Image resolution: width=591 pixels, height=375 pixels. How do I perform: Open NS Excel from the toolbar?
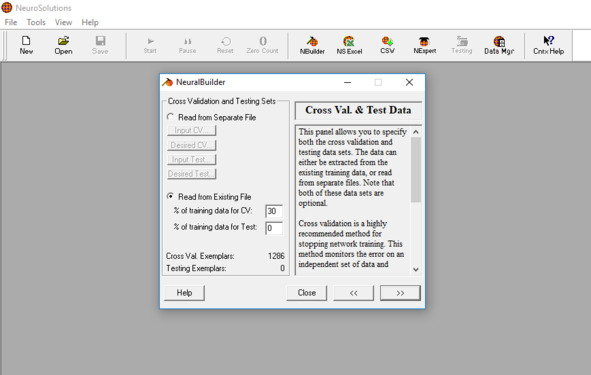click(349, 45)
